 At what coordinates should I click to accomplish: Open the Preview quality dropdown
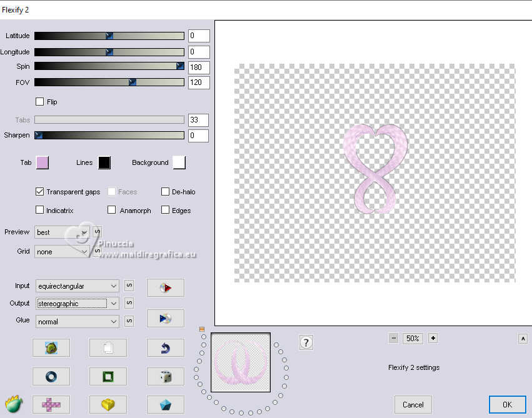(x=62, y=232)
